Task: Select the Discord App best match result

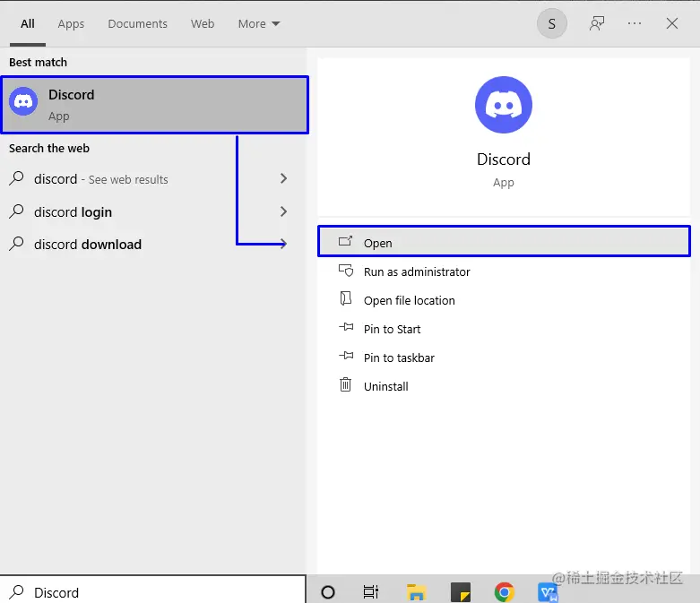Action: 155,105
